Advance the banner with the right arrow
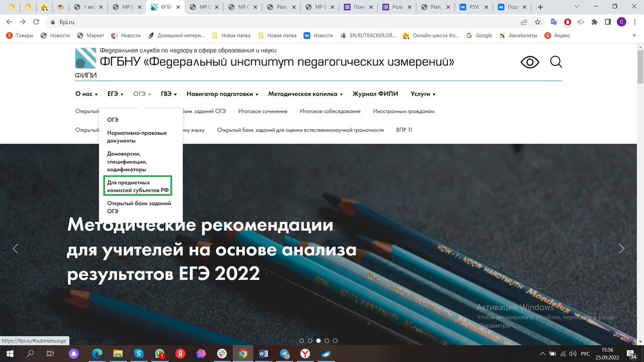This screenshot has width=644, height=362. tap(621, 248)
